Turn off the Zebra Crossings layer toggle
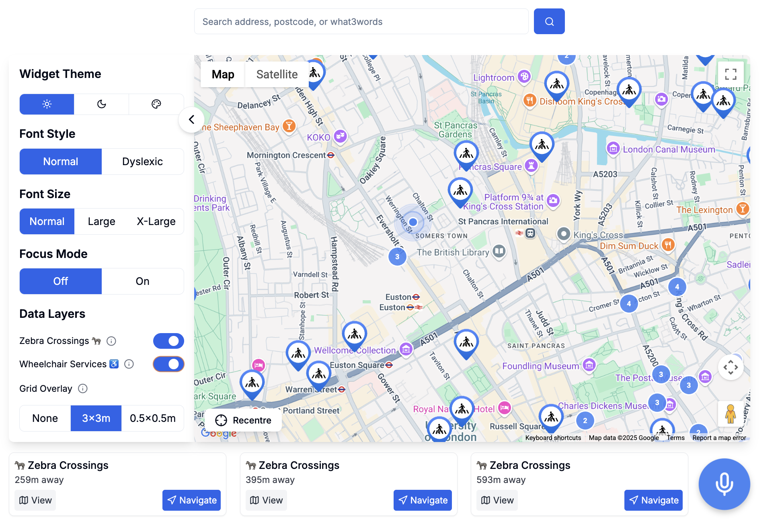This screenshot has height=532, width=784. [x=168, y=341]
